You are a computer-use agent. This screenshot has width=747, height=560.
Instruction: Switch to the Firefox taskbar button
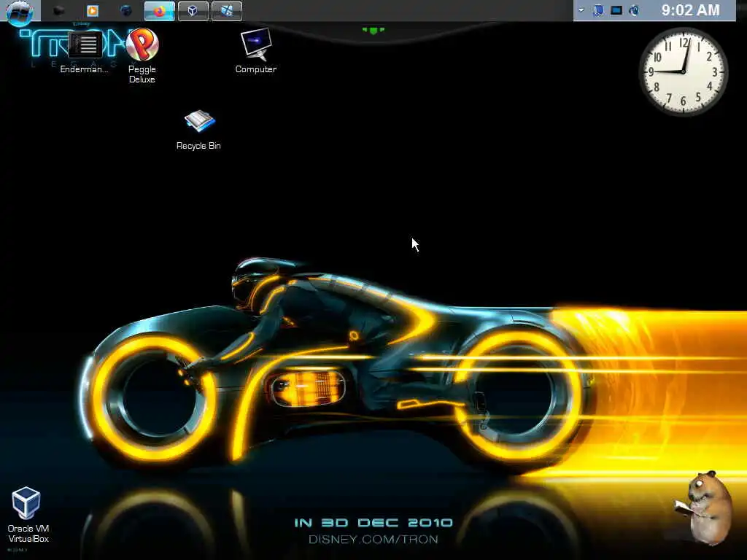click(x=159, y=11)
